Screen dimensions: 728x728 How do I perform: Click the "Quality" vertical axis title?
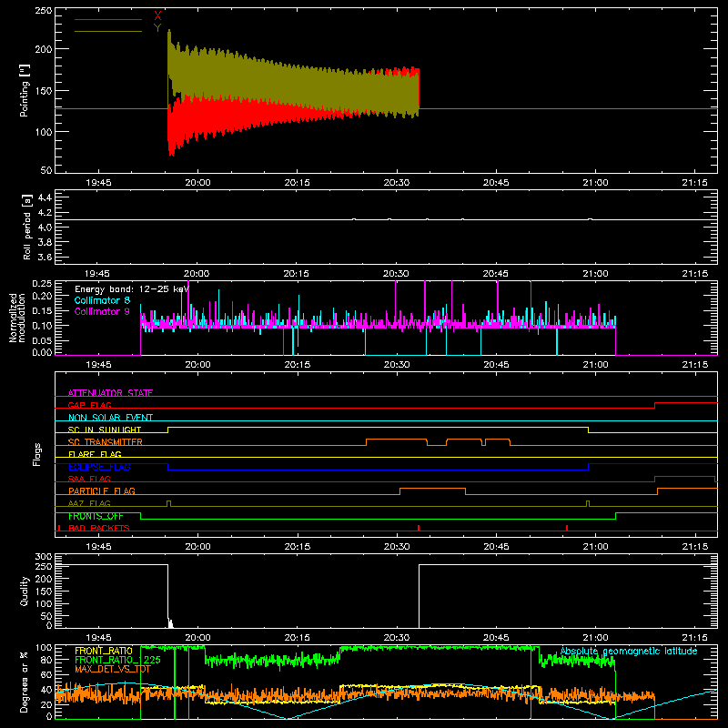[x=25, y=591]
